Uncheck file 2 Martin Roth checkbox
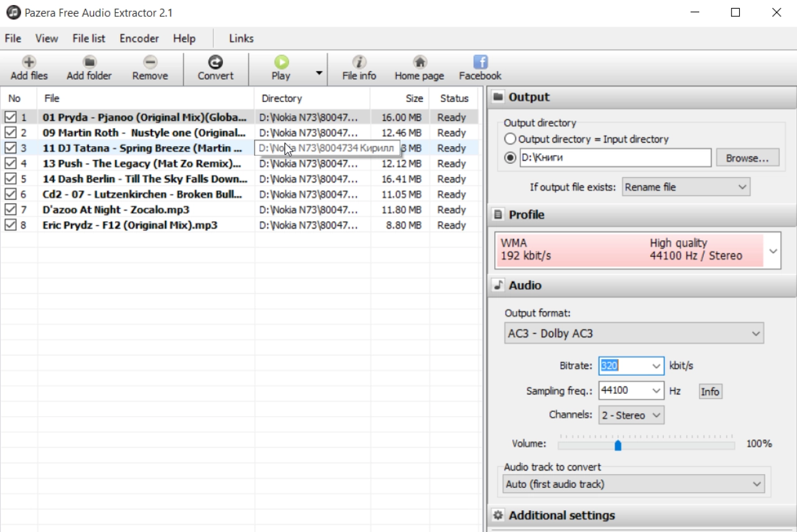The image size is (797, 532). (x=10, y=133)
